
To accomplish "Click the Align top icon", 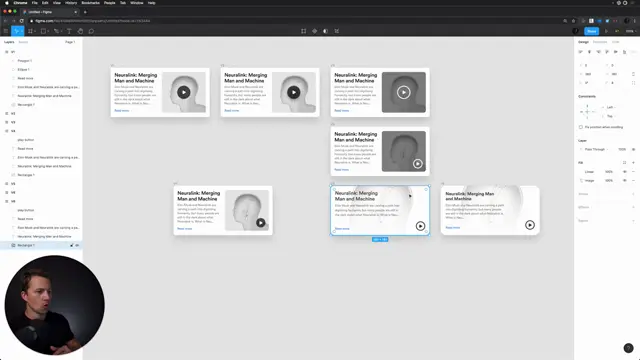I will pyautogui.click(x=607, y=52).
